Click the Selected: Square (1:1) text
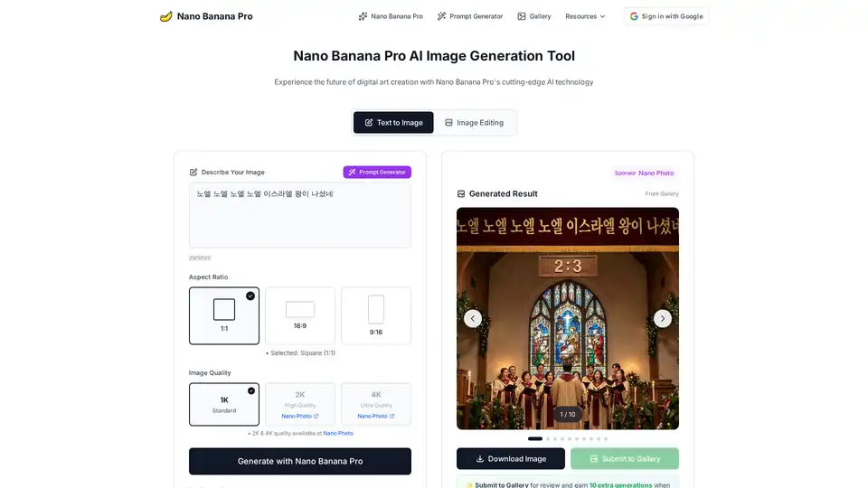The height and width of the screenshot is (488, 868). 303,353
